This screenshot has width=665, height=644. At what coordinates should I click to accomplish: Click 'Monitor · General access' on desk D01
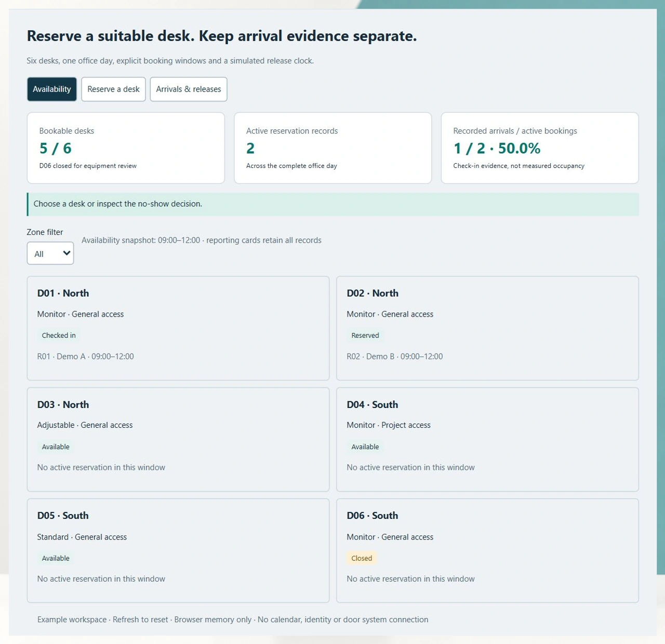[x=81, y=314]
